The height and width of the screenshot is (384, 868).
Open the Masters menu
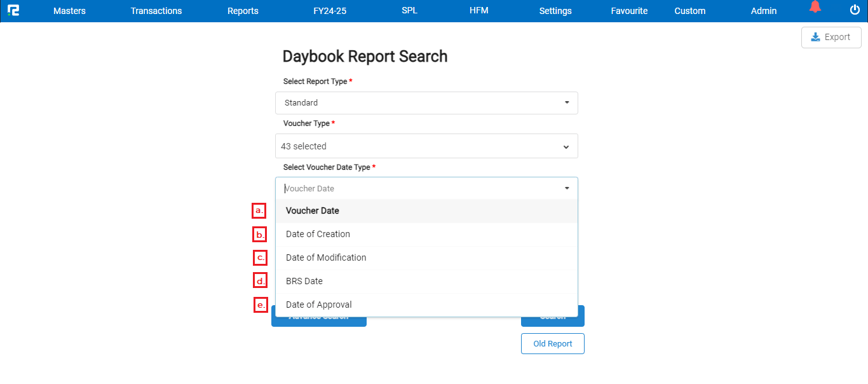click(69, 11)
